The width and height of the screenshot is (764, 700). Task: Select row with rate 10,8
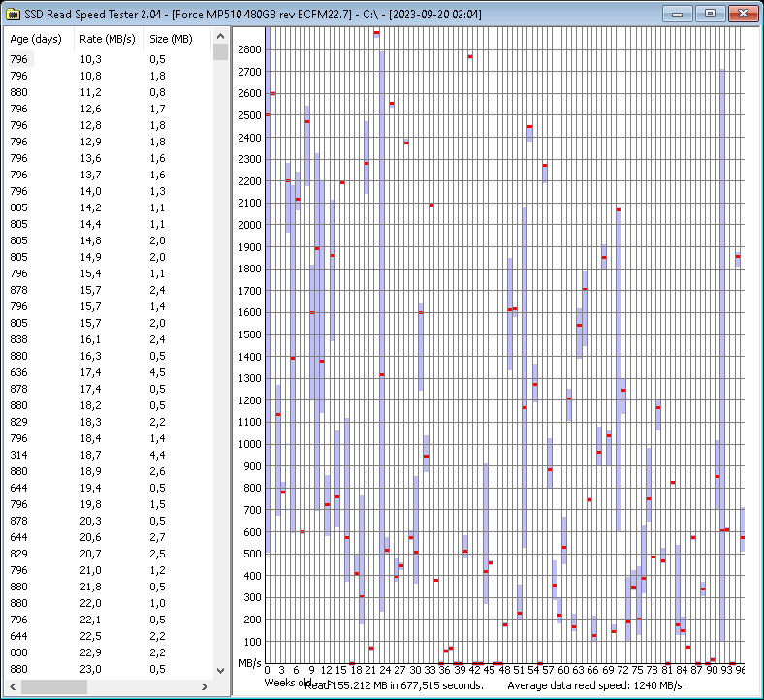110,76
